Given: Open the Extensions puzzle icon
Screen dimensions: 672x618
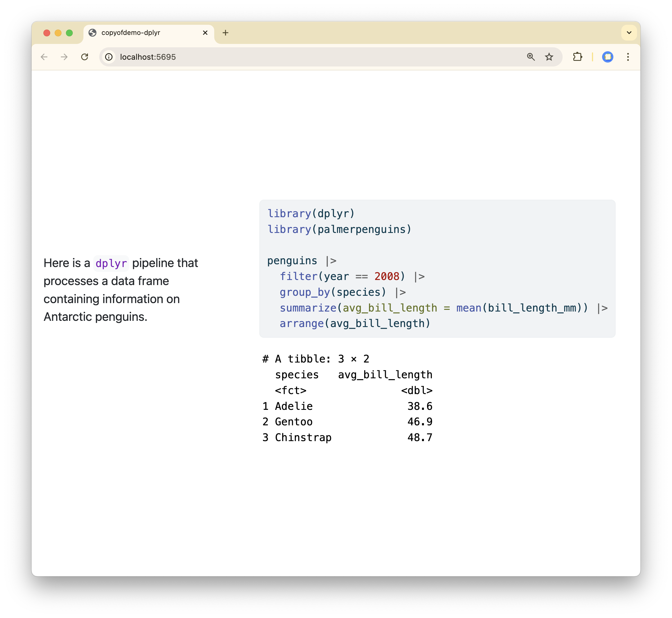Looking at the screenshot, I should click(577, 57).
